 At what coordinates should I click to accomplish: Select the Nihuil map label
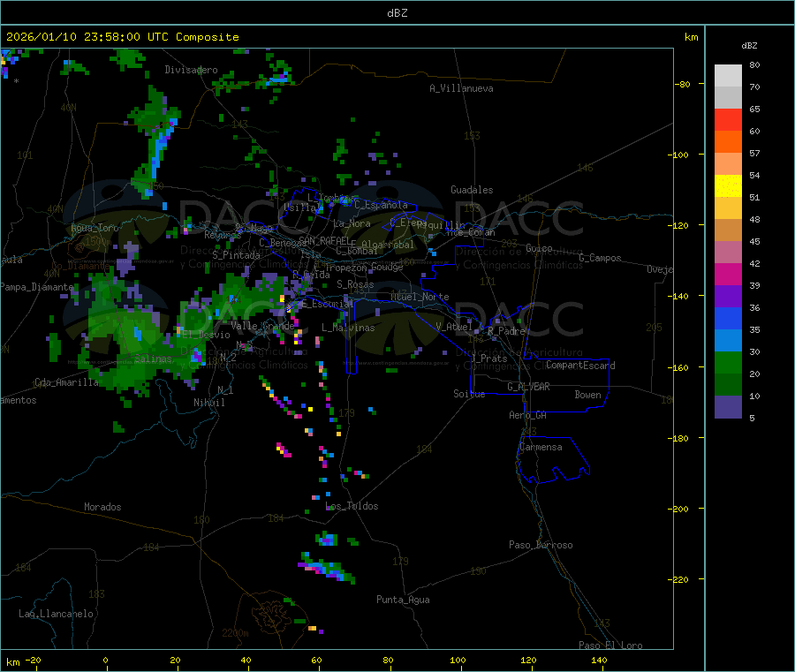click(x=208, y=403)
